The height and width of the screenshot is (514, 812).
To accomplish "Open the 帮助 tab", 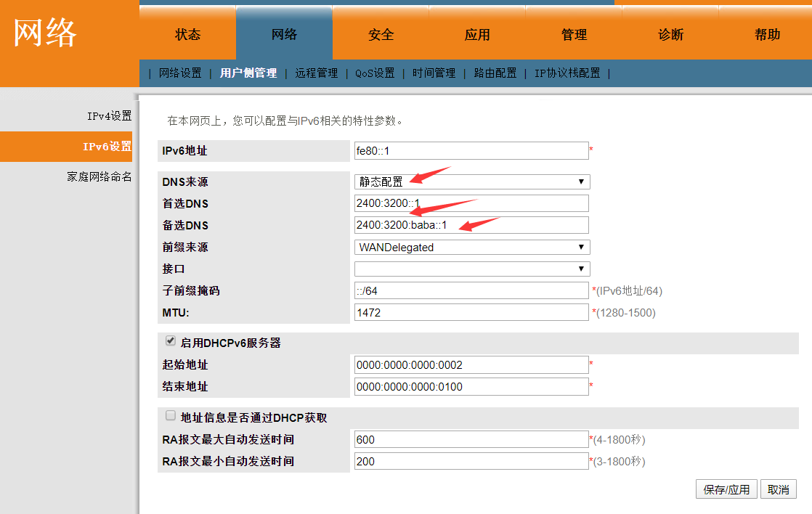I will point(767,35).
